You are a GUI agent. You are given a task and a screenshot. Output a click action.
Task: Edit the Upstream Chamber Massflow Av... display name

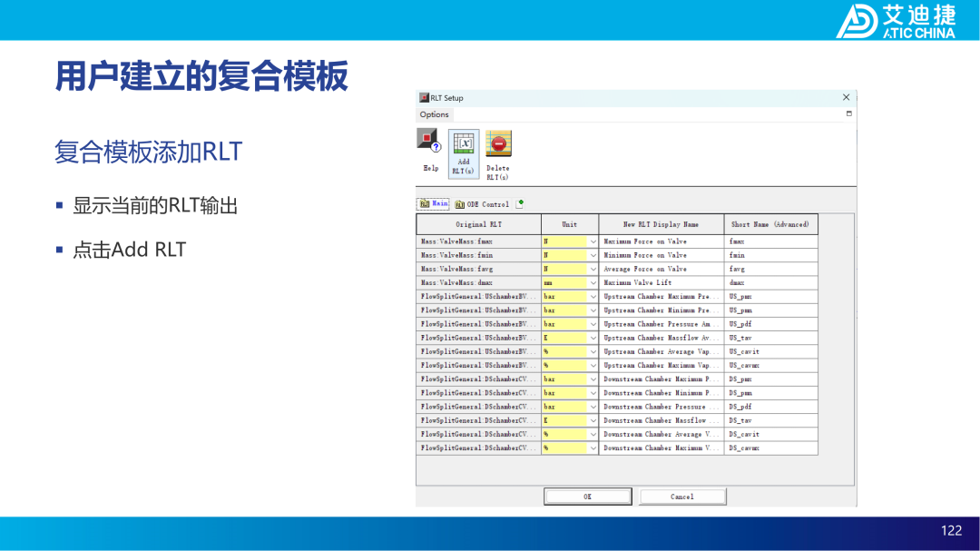[x=661, y=338]
